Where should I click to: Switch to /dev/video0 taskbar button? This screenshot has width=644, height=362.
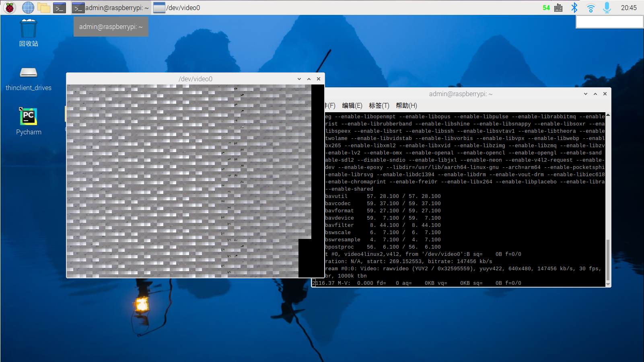coord(177,7)
